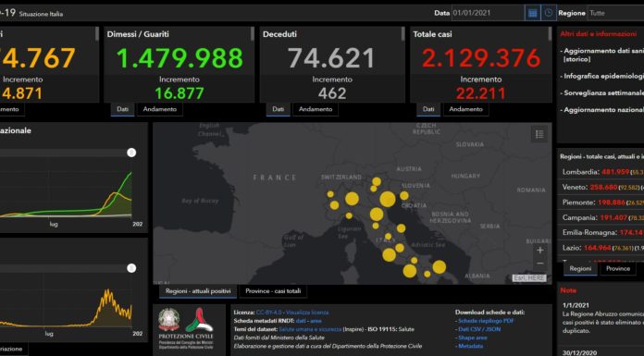Click the 1/1/2021 note heading
644x356 pixels.
point(576,305)
